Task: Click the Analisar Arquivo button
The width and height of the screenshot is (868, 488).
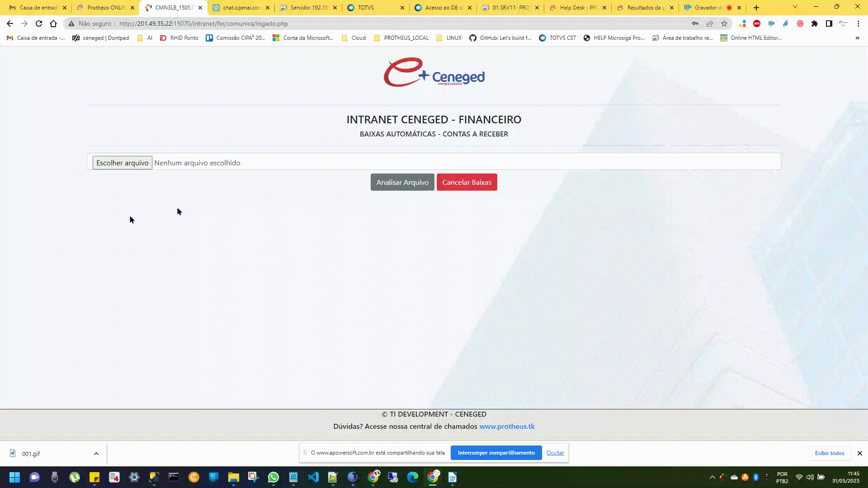Action: pos(402,182)
